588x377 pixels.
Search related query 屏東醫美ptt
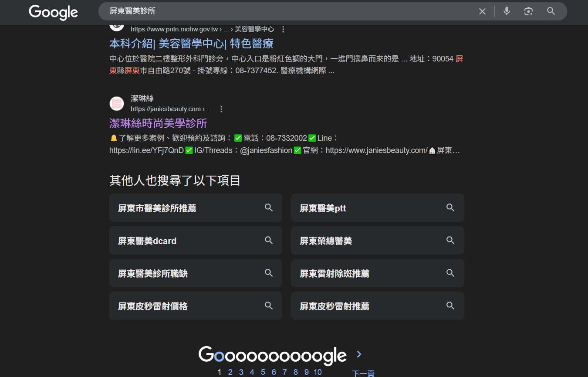(377, 207)
